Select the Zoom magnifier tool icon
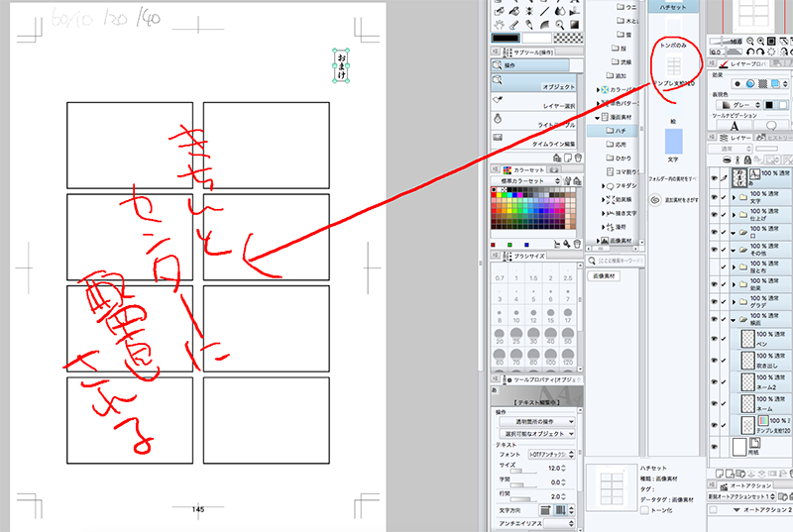This screenshot has height=532, width=793. click(x=560, y=25)
